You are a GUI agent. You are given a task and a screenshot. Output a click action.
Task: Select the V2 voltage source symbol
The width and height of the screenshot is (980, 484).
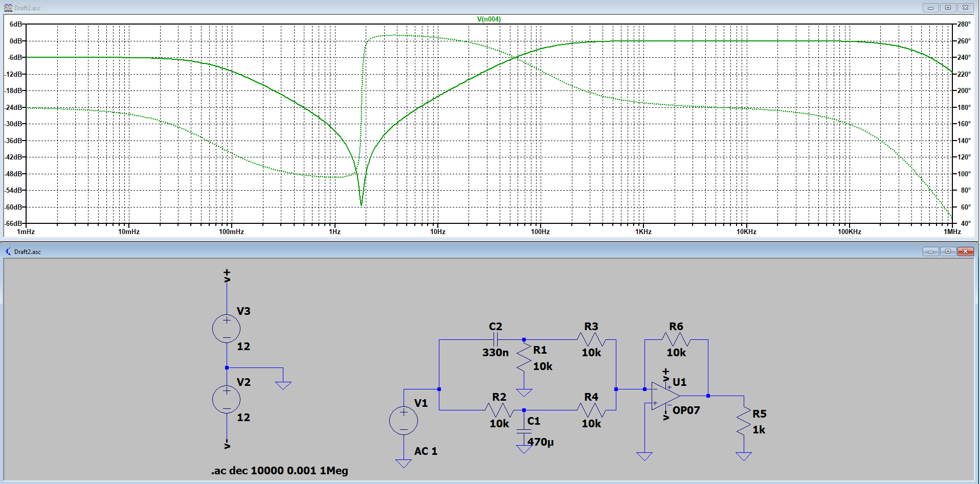click(226, 399)
